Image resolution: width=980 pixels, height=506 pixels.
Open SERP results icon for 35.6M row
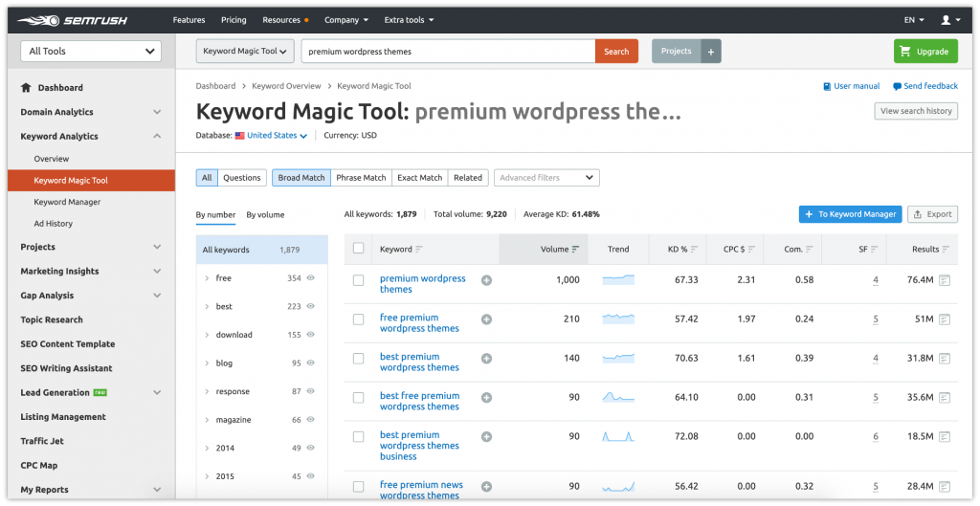pyautogui.click(x=945, y=397)
